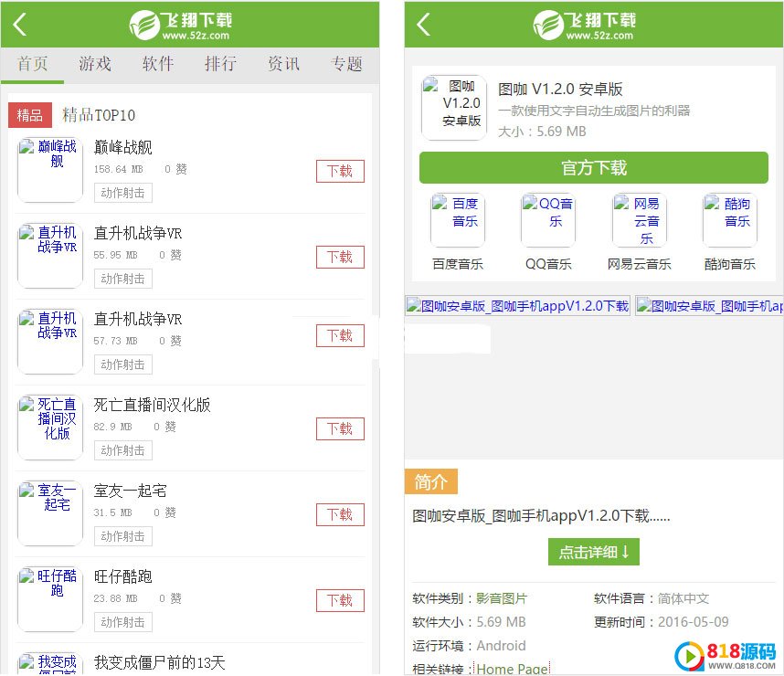
Task: Download 直升机战争VR 57.73 MB version
Action: 340,335
